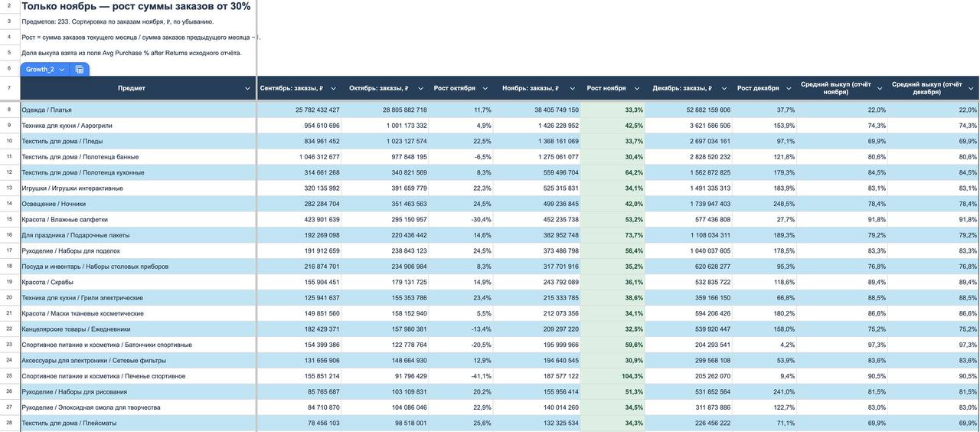The image size is (980, 432).
Task: Select 'Аксессуары для электроники / Сетевые фильтры'
Action: tap(138, 361)
